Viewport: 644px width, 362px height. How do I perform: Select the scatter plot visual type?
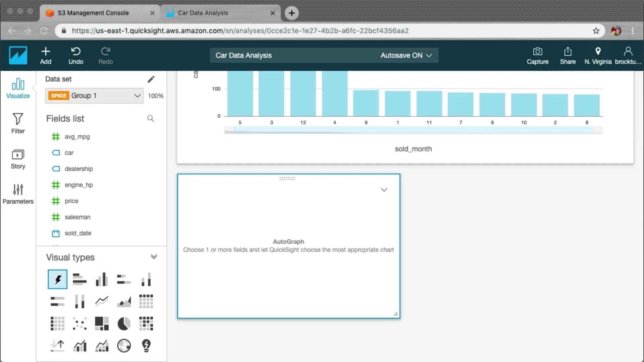click(x=79, y=324)
